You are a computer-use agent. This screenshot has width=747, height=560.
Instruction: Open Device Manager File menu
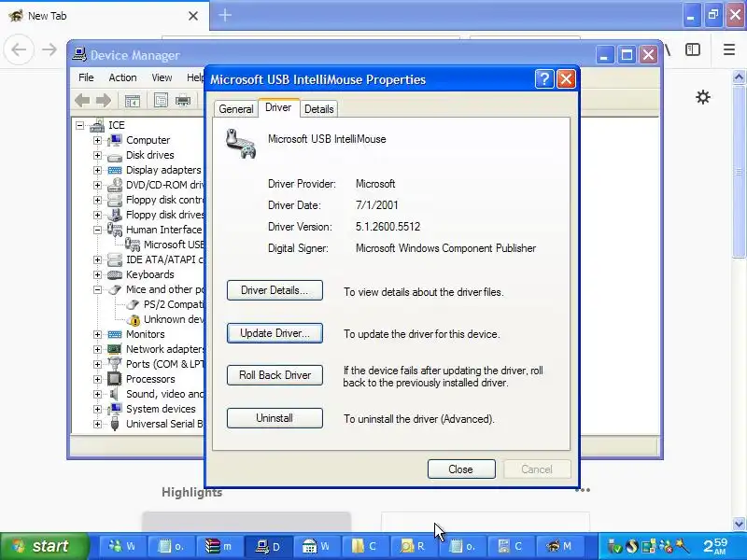(x=86, y=77)
